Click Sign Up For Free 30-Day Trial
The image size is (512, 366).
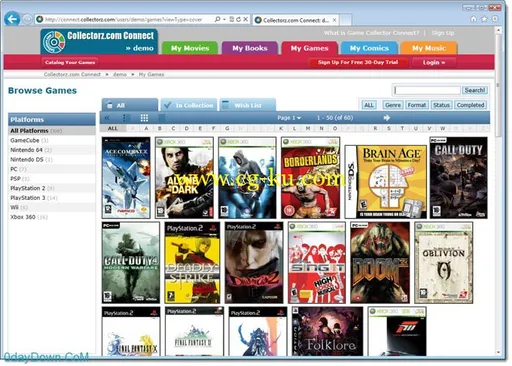coord(358,62)
